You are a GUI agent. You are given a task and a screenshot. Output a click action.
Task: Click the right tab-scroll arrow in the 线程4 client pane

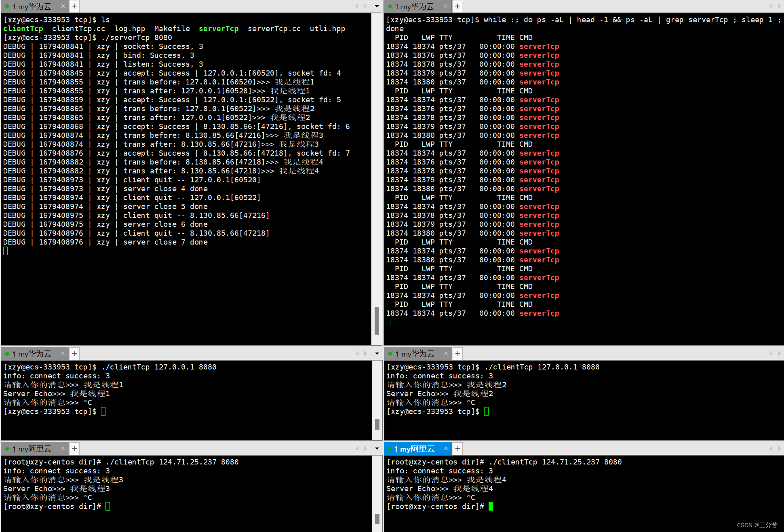[779, 448]
